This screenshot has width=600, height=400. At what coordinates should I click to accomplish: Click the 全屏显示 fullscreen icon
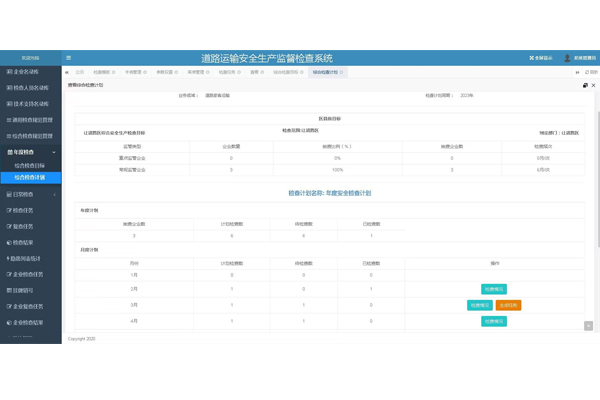540,58
